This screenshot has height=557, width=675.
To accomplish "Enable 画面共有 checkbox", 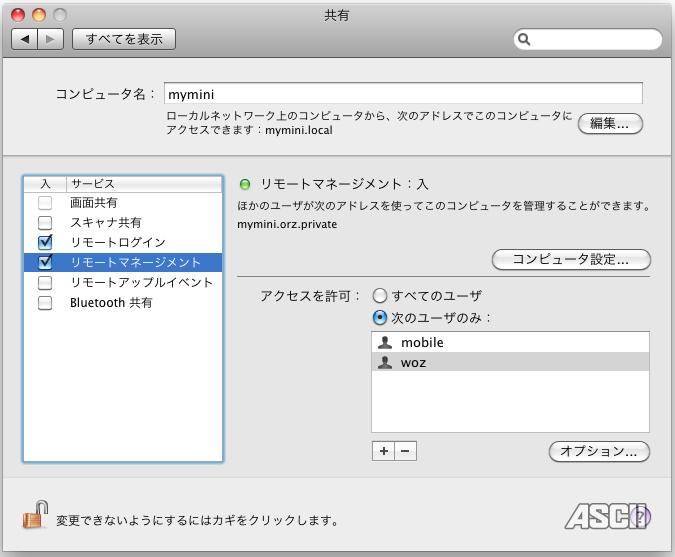I will (x=45, y=203).
